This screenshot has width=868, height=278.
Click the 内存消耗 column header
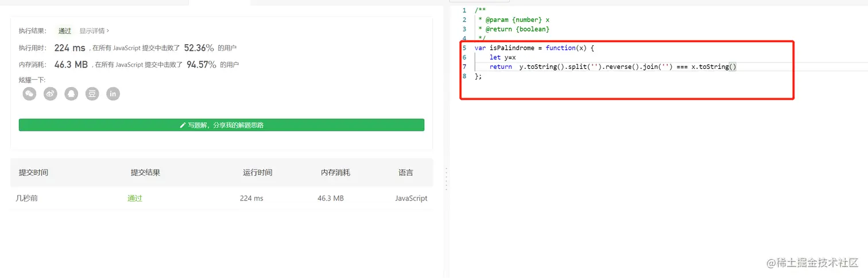point(335,173)
